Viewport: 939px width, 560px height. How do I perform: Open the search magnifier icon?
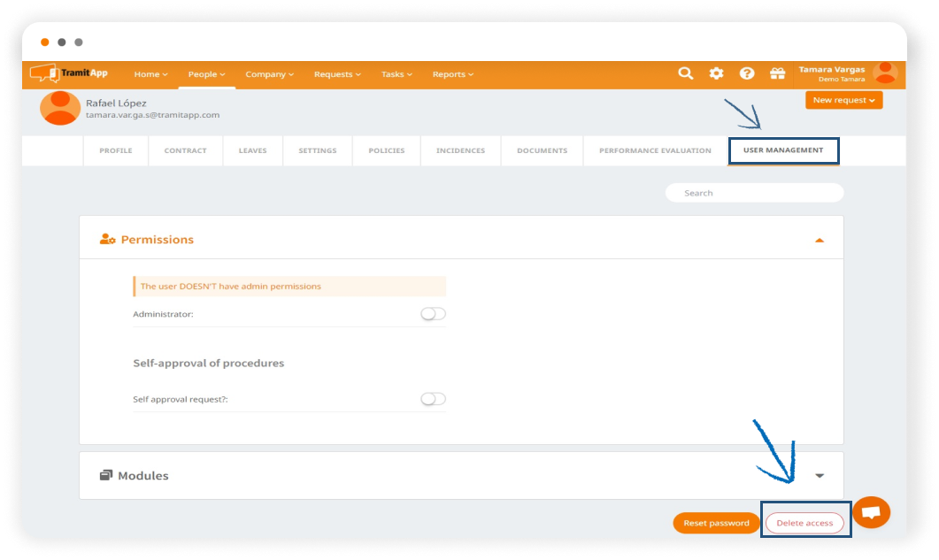tap(685, 73)
